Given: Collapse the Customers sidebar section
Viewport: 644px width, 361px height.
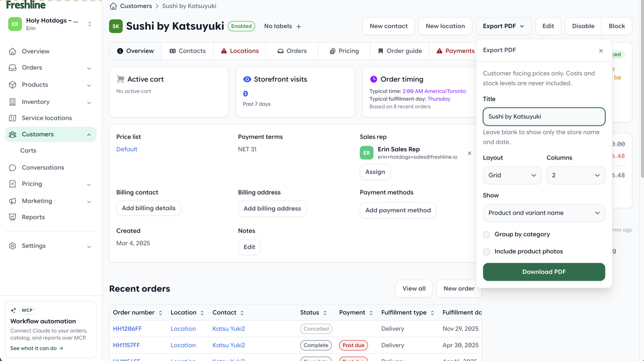Looking at the screenshot, I should point(89,135).
